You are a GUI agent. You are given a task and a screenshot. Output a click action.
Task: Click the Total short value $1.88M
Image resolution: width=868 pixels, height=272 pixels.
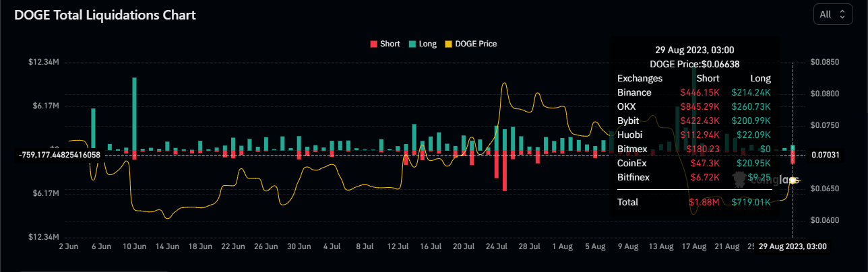click(704, 202)
